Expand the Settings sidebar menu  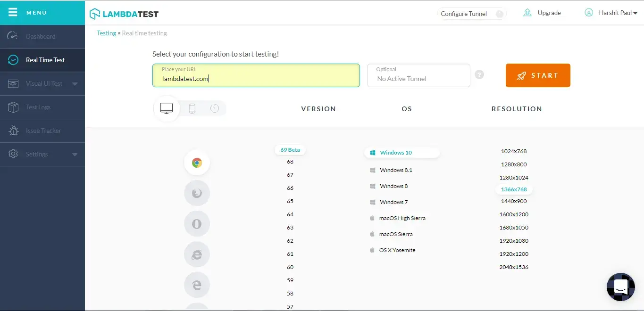point(75,155)
